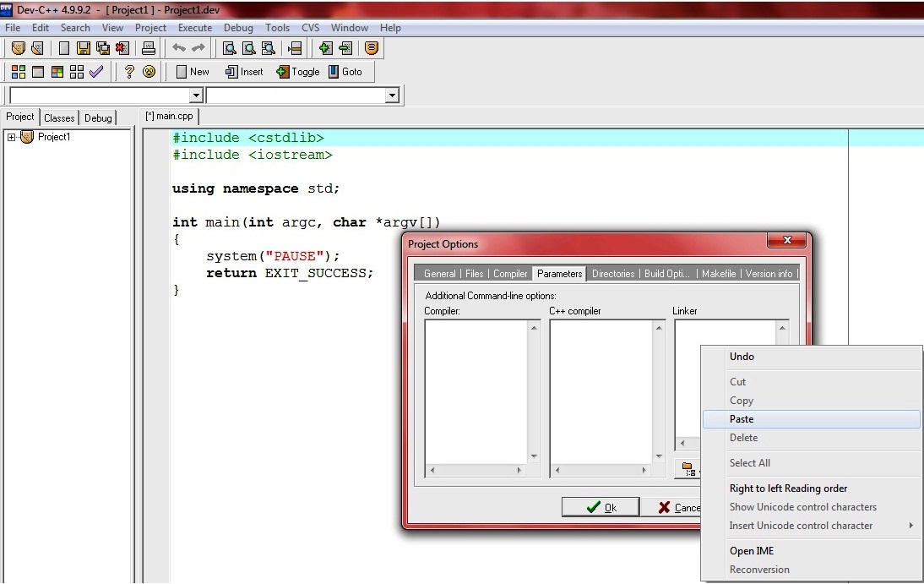This screenshot has width=924, height=584.
Task: Click inside the Compiler options text area
Action: click(x=476, y=391)
